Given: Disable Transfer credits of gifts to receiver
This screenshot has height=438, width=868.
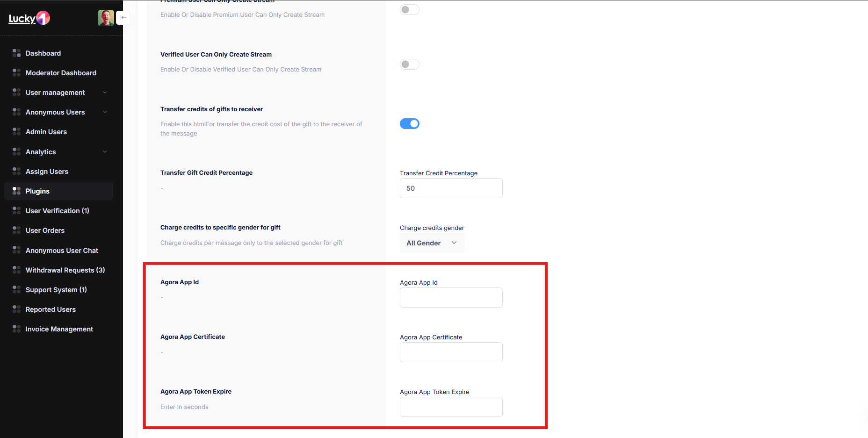Looking at the screenshot, I should click(x=409, y=124).
